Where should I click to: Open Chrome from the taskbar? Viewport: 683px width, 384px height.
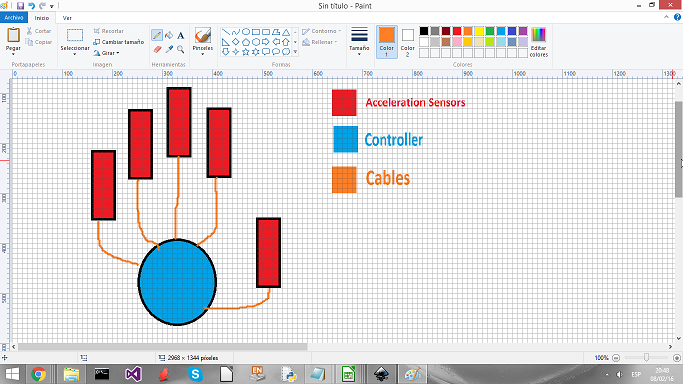click(x=39, y=374)
